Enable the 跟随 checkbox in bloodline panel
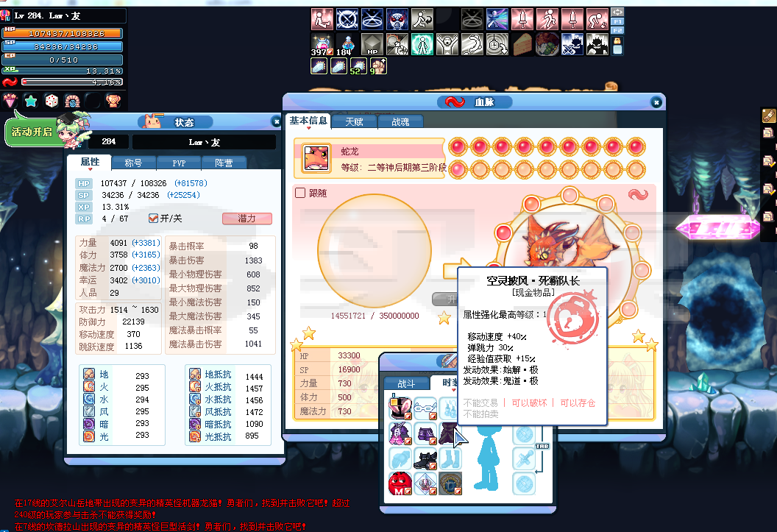This screenshot has height=532, width=777. click(x=300, y=193)
